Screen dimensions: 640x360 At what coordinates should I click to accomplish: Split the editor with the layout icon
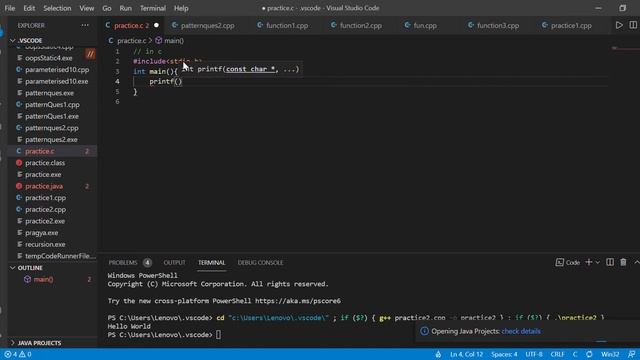click(x=633, y=25)
